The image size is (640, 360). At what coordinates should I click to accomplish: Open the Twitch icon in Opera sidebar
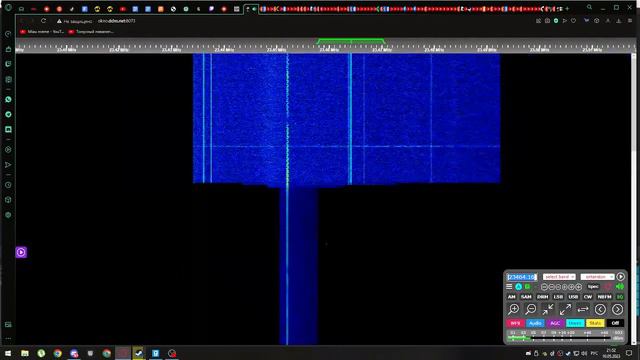click(x=8, y=64)
